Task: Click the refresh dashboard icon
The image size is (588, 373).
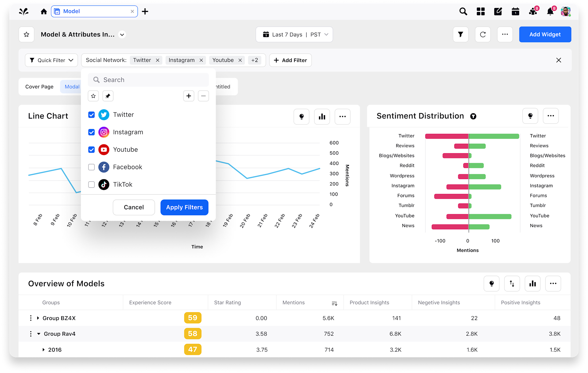Action: pyautogui.click(x=483, y=34)
